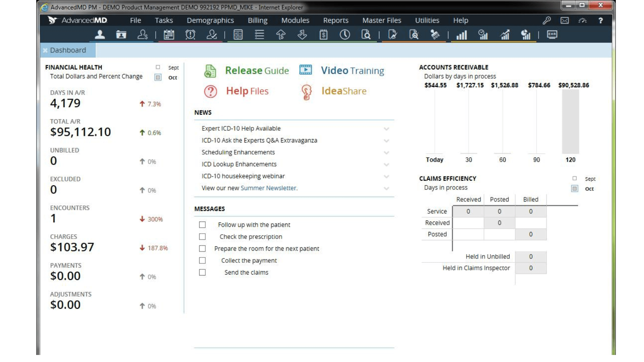Click the calculator-style charge entry icon
Image resolution: width=644 pixels, height=362 pixels.
[x=238, y=35]
